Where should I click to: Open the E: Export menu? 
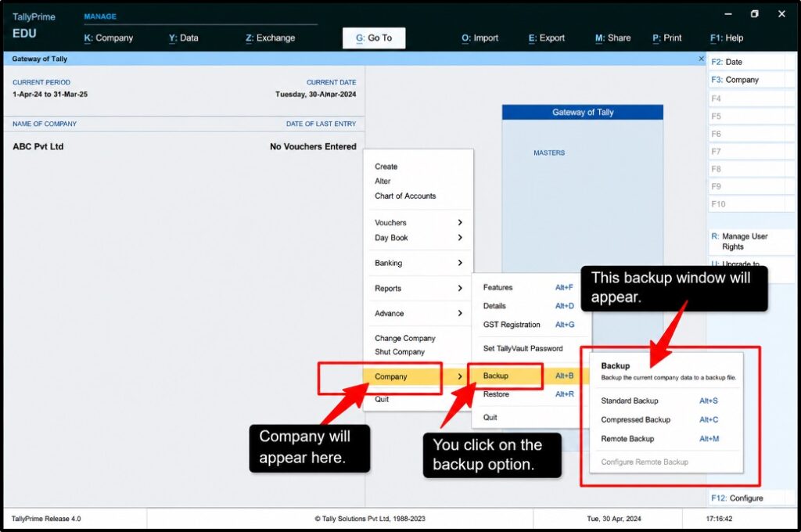click(547, 38)
